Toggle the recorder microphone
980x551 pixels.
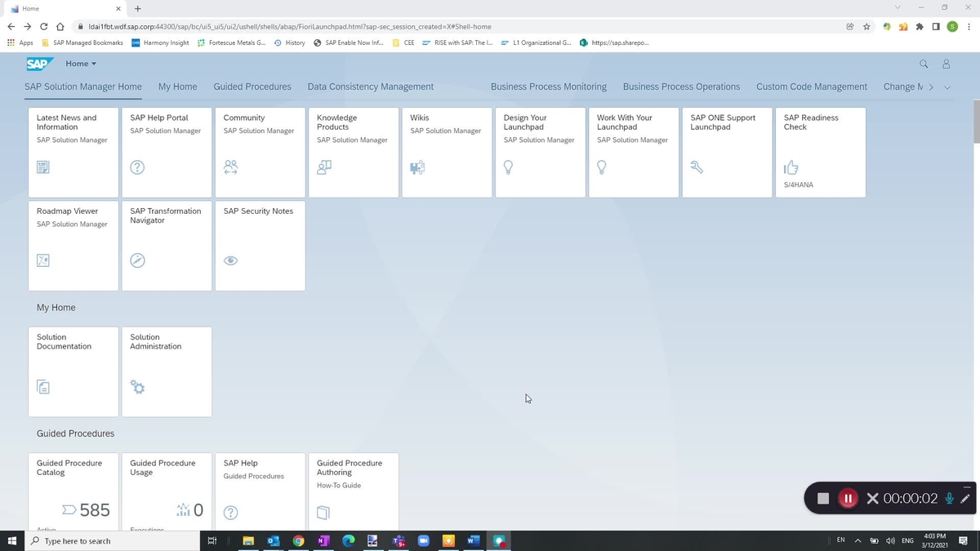click(x=949, y=498)
